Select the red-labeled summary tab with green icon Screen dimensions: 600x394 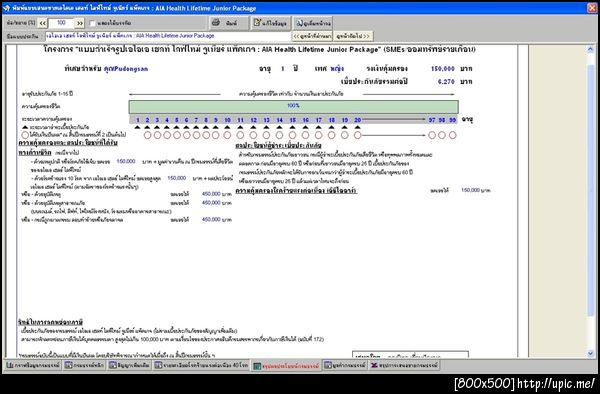286,366
